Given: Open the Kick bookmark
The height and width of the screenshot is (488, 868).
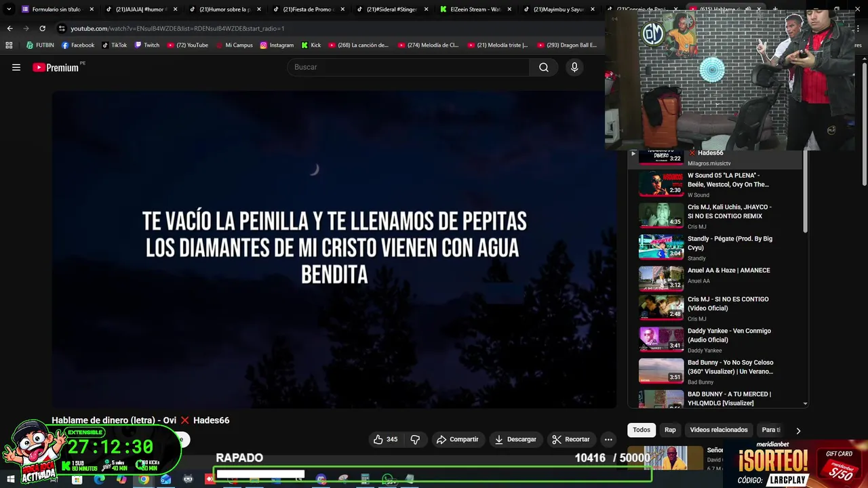Looking at the screenshot, I should coord(311,45).
